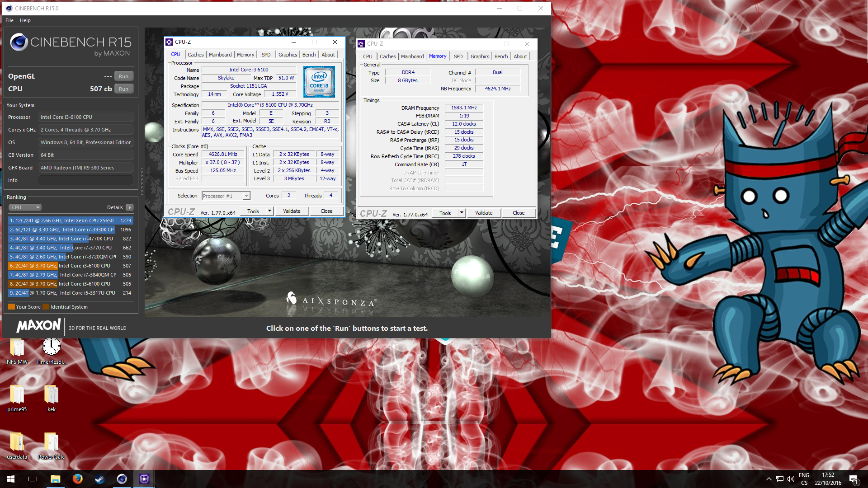Select the i7-3930K ranking row
The height and width of the screenshot is (488, 868).
pos(71,230)
